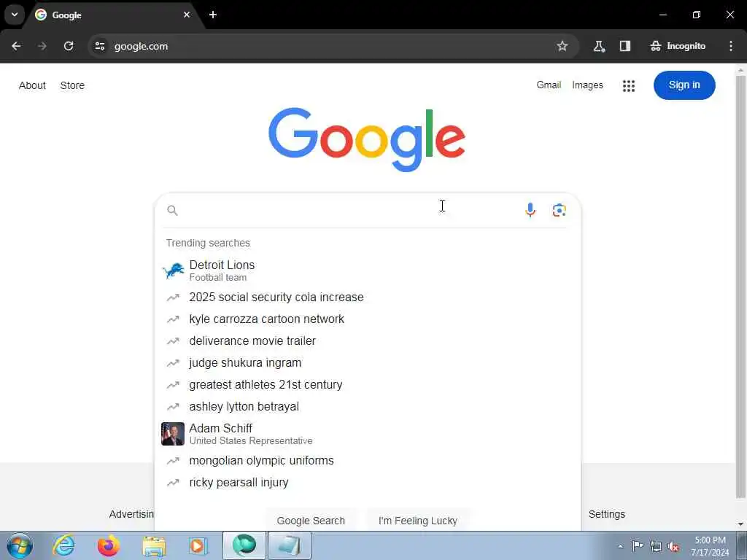Focus the google.com address bar

pyautogui.click(x=333, y=46)
